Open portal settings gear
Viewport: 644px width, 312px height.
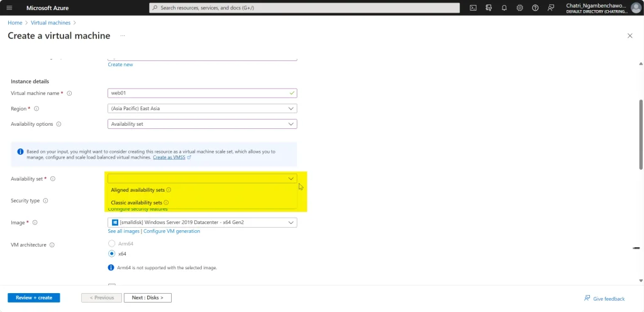(x=519, y=8)
